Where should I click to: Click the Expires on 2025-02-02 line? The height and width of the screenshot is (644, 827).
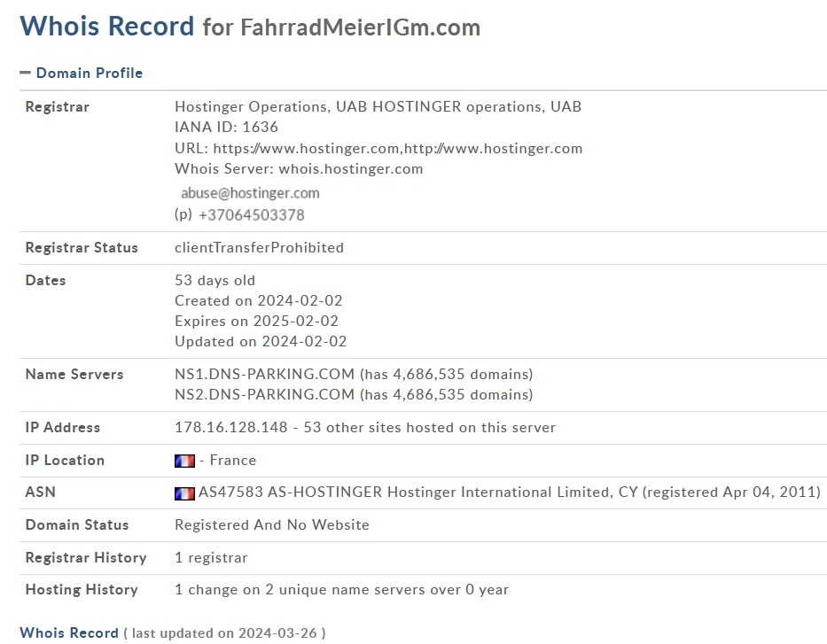(x=256, y=321)
